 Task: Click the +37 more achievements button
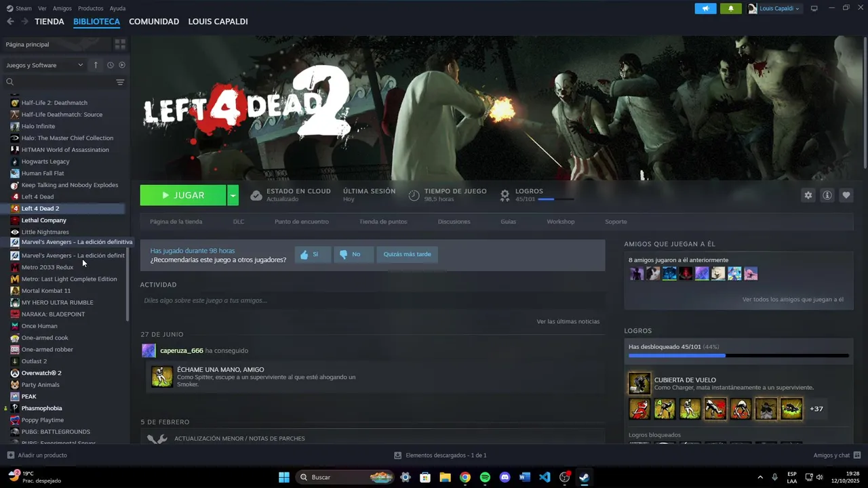(x=816, y=409)
